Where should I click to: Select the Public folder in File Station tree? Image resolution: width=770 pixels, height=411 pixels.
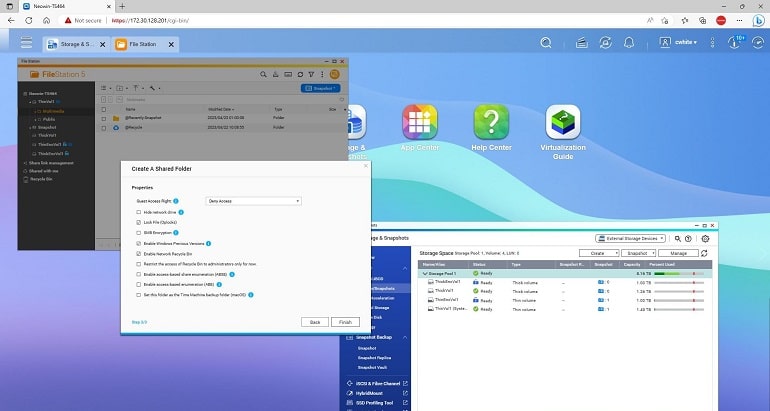pos(49,119)
